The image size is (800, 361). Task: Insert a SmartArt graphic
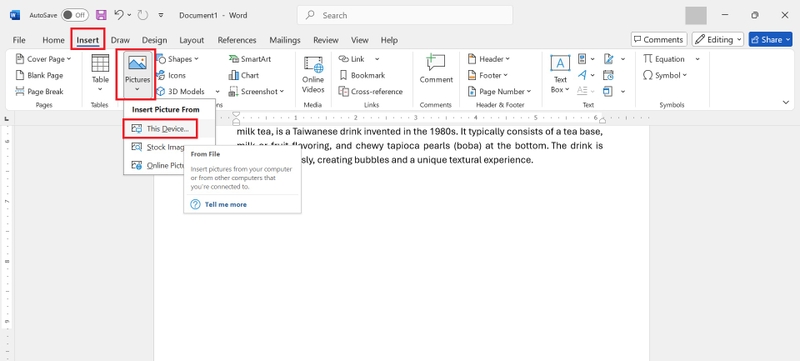tap(250, 59)
